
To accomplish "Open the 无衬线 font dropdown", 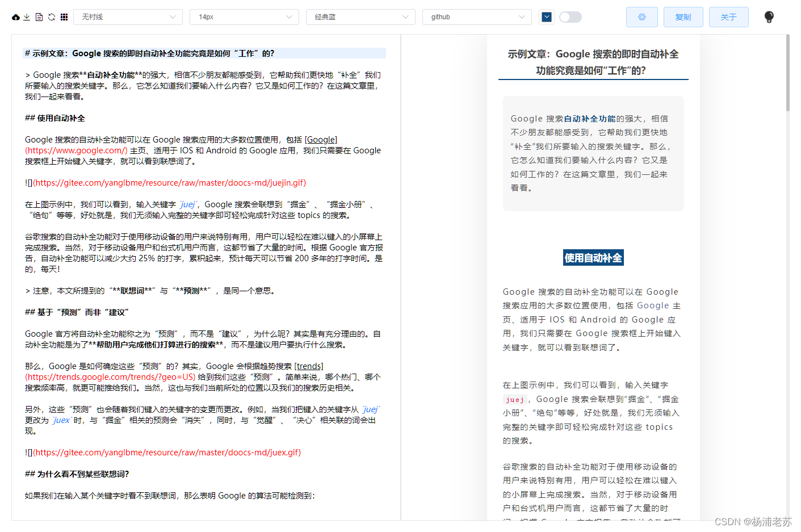I will coord(128,17).
